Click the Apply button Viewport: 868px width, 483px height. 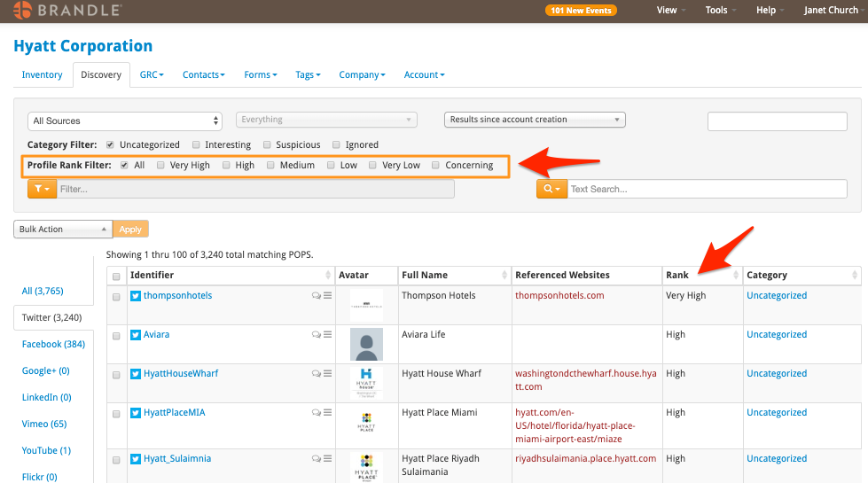130,229
